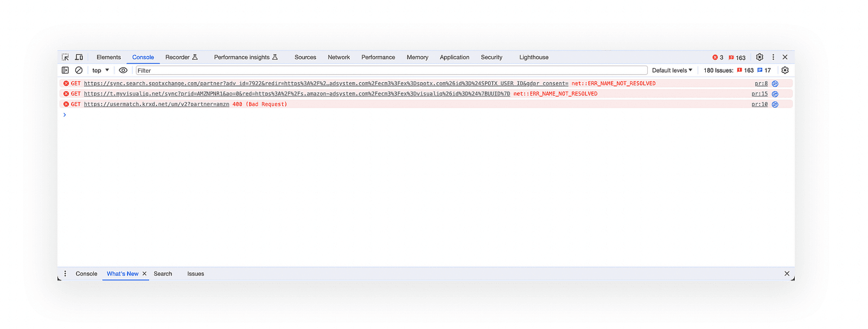868x329 pixels.
Task: Open the top JavaScript context dropdown
Action: click(x=101, y=70)
